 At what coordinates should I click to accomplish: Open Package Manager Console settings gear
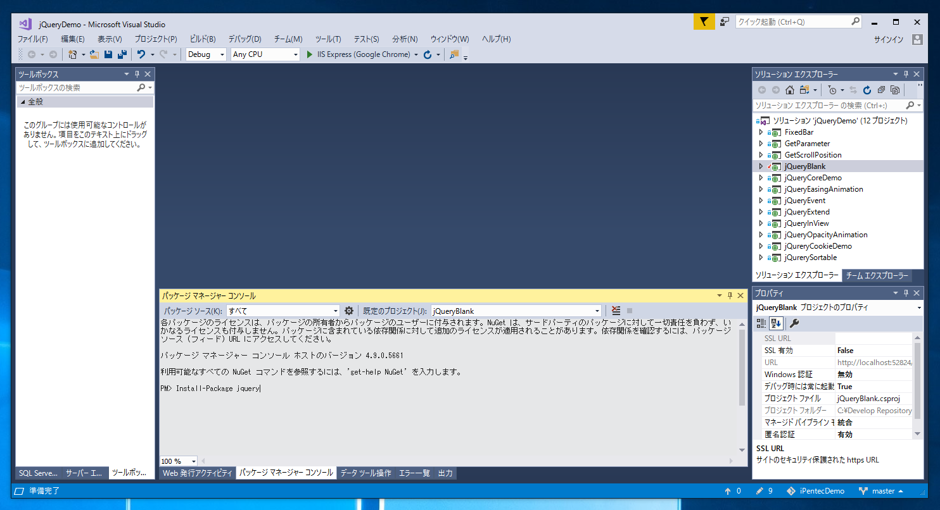click(x=348, y=311)
